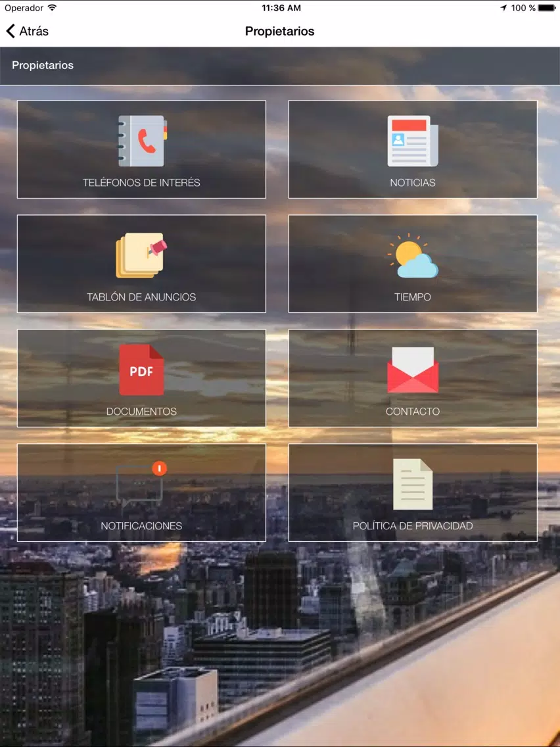Select the TIEMPO label
This screenshot has height=747, width=560.
click(412, 297)
